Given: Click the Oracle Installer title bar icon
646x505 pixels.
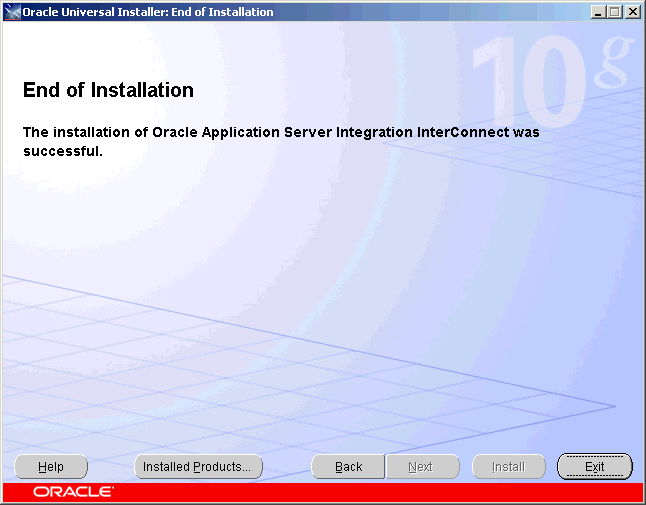Looking at the screenshot, I should pyautogui.click(x=12, y=12).
